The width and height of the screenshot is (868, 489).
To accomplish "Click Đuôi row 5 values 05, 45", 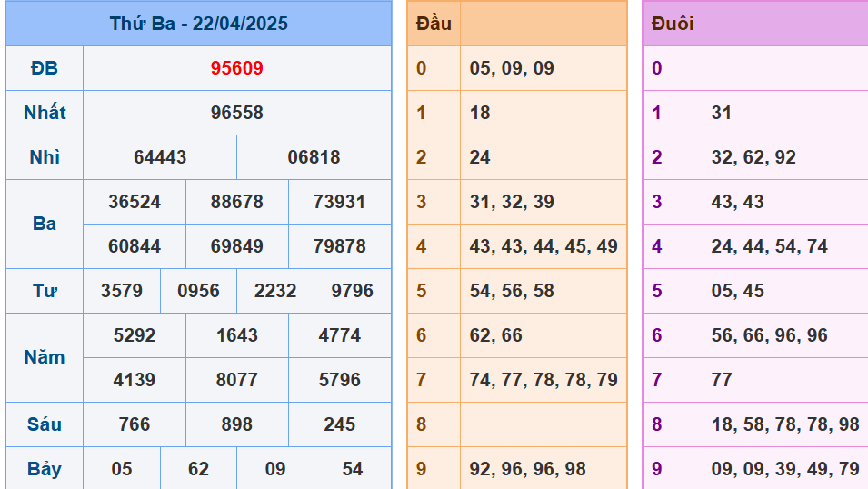I will tap(737, 291).
